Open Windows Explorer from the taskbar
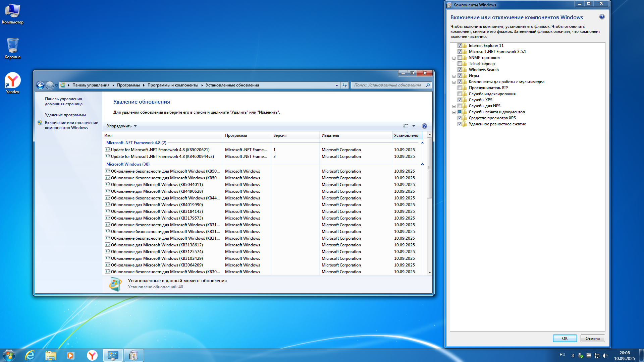This screenshot has width=644, height=362. (x=51, y=355)
